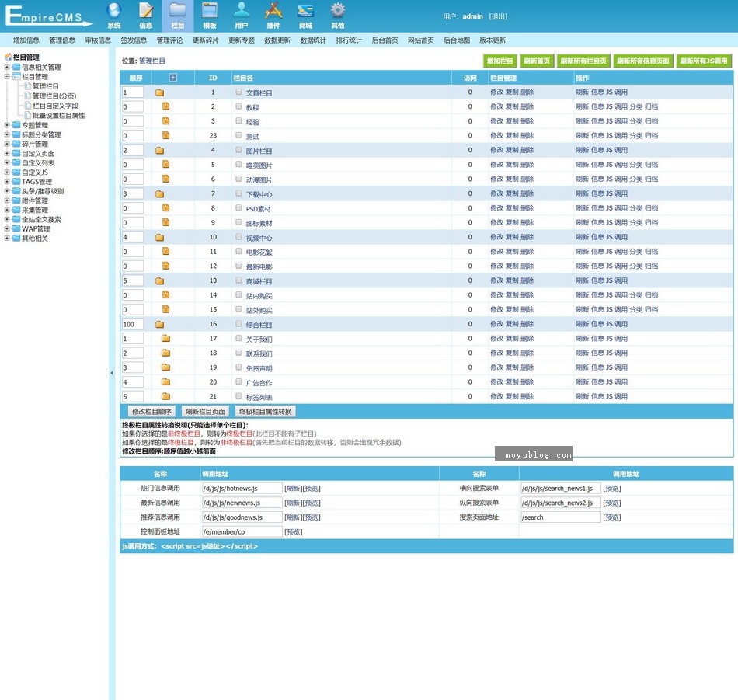Check the 动漫图片 checkbox
Screen dimensions: 738x700
(x=238, y=179)
